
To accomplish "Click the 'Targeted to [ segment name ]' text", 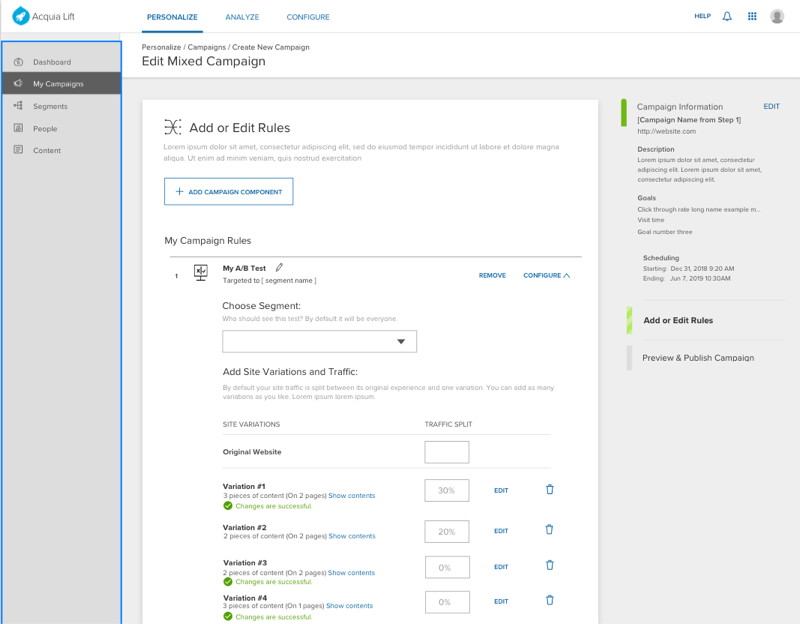I will 269,280.
